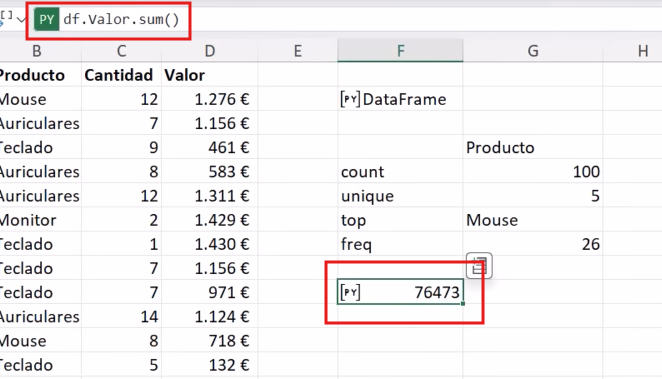Select the unique label cell
This screenshot has width=662, height=379.
coord(400,196)
